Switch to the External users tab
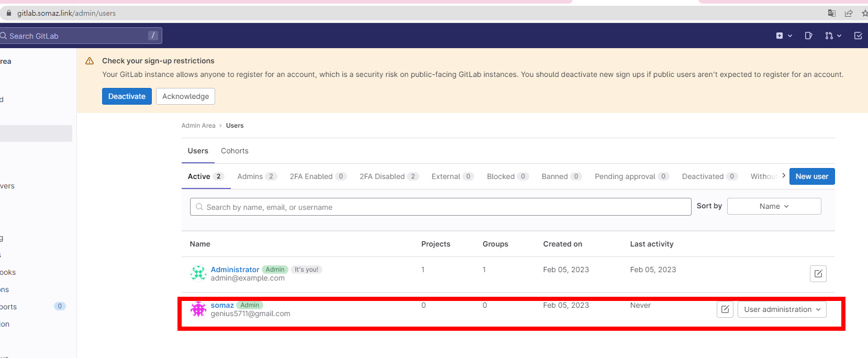The width and height of the screenshot is (868, 358). tap(453, 176)
